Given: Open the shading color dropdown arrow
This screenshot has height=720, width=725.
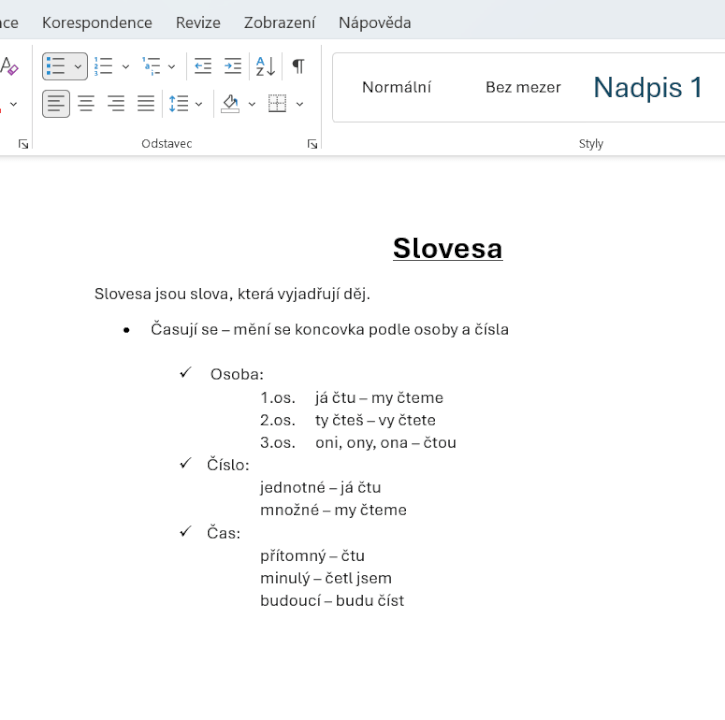Looking at the screenshot, I should (x=252, y=104).
